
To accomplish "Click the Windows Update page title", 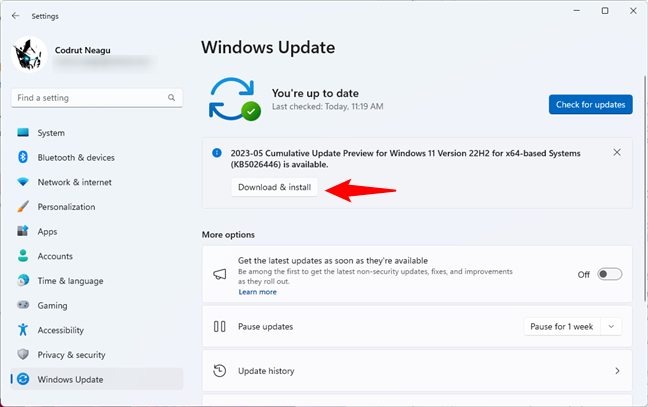I will coord(268,48).
